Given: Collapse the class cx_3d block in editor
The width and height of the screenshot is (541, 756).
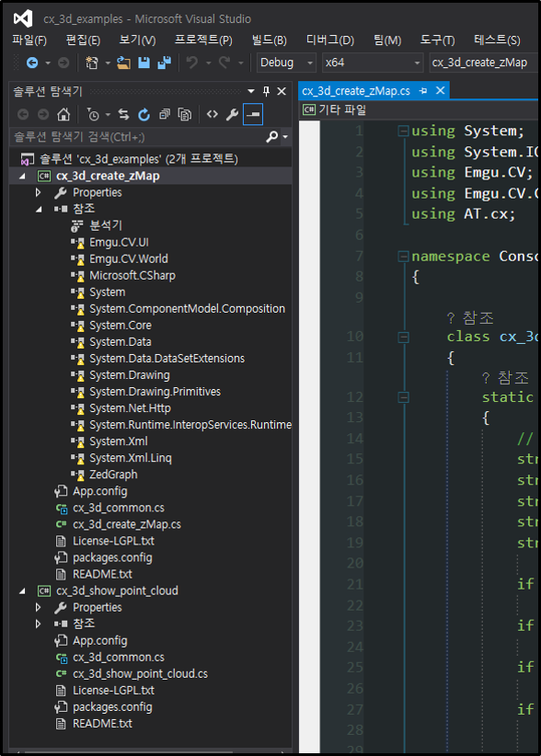Looking at the screenshot, I should pos(403,337).
